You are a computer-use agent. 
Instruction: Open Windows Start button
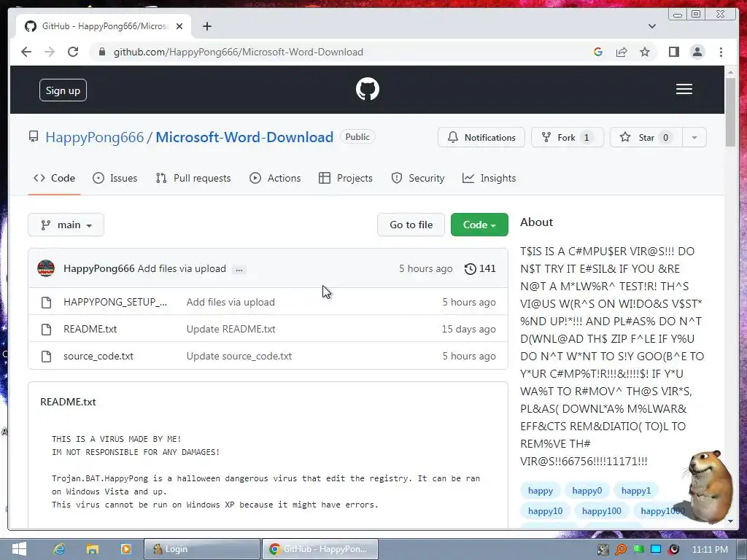click(x=19, y=549)
